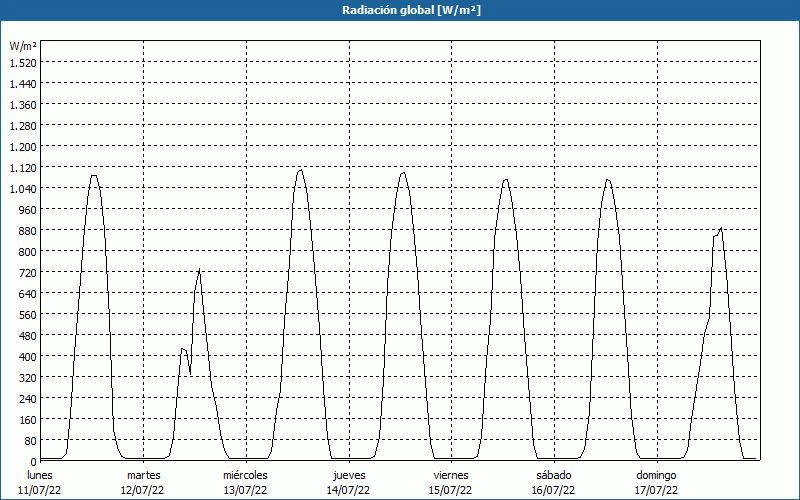
Task: Click the 16/07/22 date label
Action: click(553, 490)
